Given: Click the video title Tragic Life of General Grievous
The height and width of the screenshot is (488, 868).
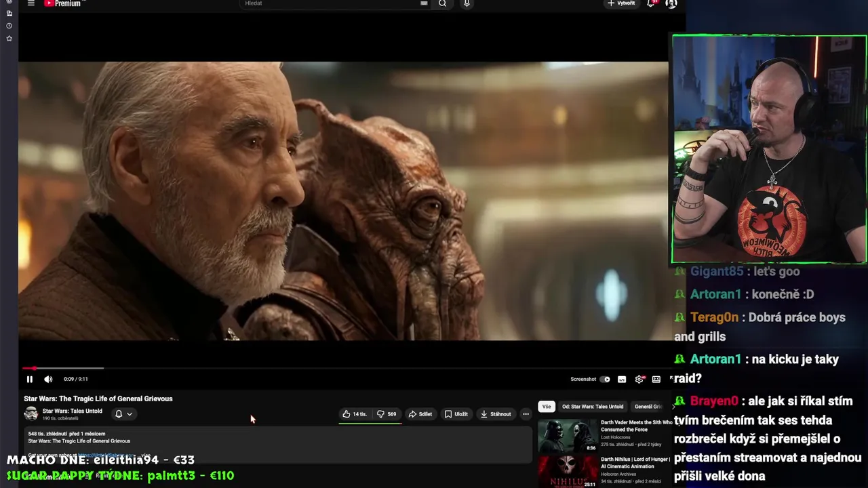Looking at the screenshot, I should click(x=98, y=399).
